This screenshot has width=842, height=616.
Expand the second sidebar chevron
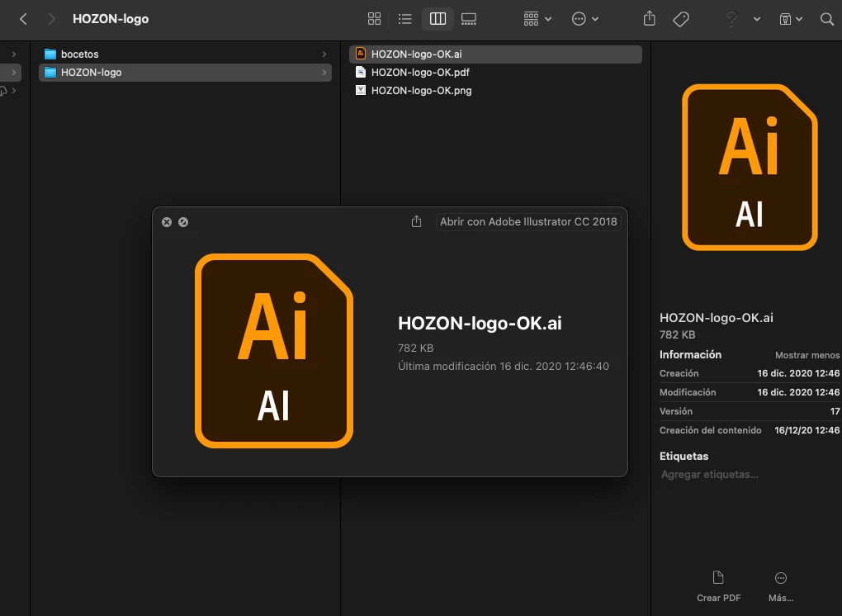(14, 73)
